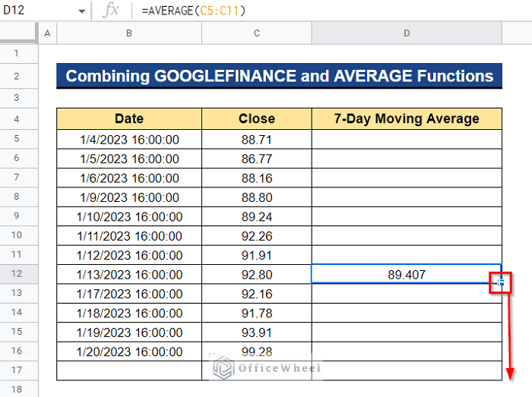Click cell with 1/17/2023 16:00:00

[129, 294]
